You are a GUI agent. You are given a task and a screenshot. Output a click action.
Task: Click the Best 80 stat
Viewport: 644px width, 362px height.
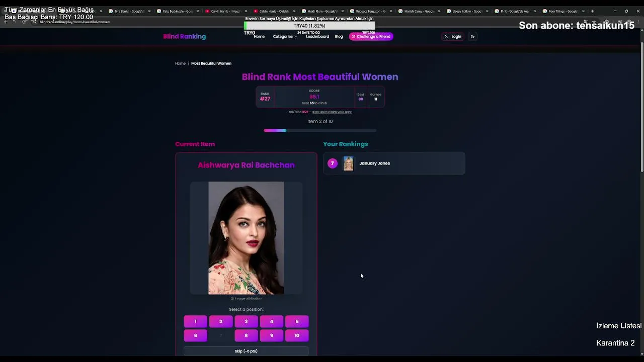[361, 97]
